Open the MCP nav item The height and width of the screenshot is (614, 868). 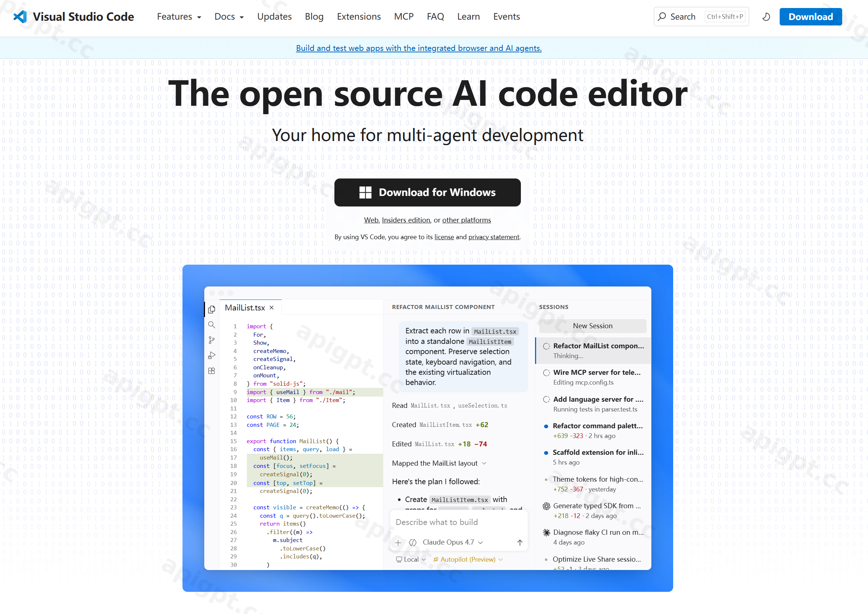coord(404,17)
